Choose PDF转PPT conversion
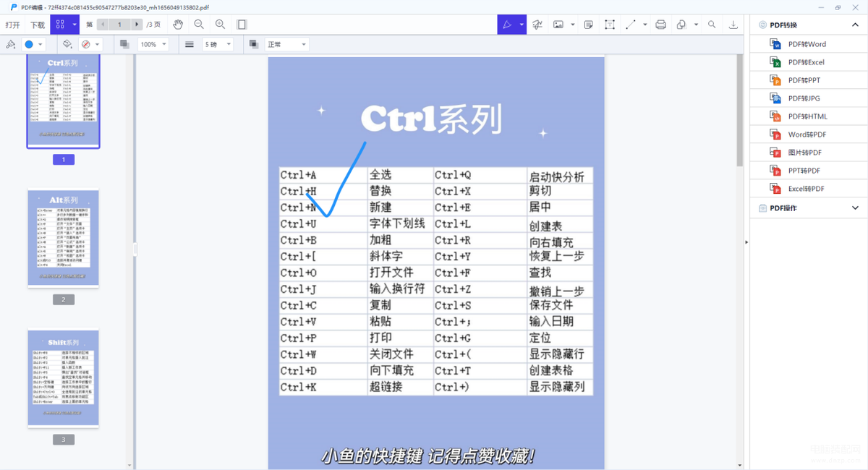 pyautogui.click(x=809, y=80)
